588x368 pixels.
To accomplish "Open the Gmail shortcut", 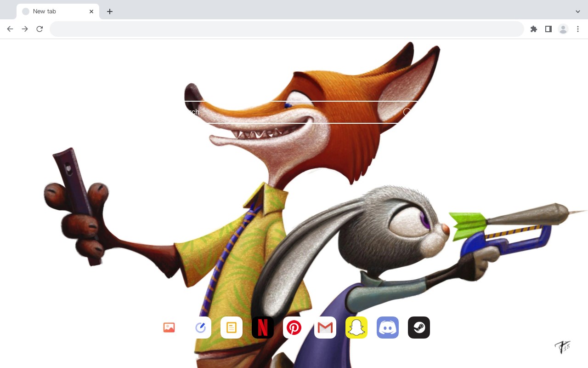I will [325, 328].
